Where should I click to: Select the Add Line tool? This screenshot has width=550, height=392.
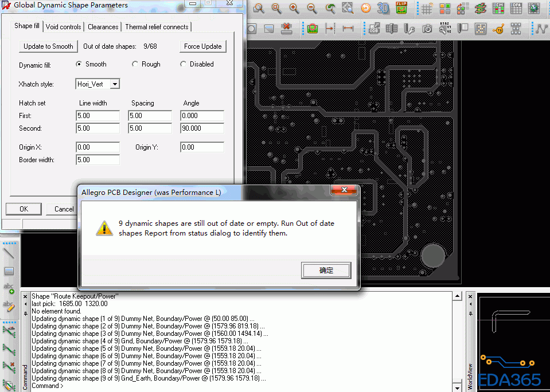tap(9, 253)
